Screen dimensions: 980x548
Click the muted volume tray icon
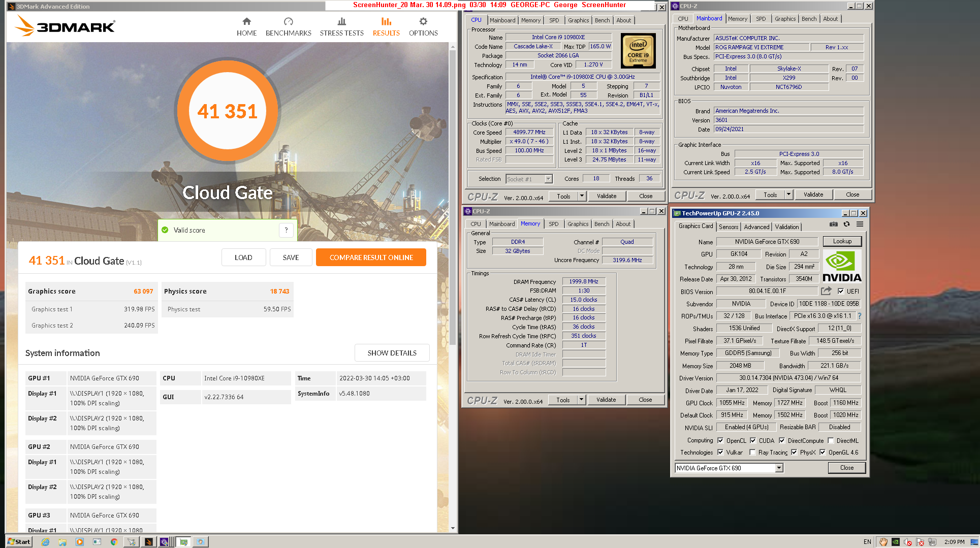pos(908,542)
